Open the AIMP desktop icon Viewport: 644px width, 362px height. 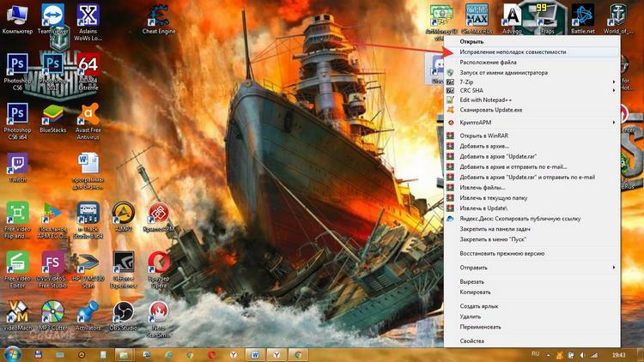123,218
